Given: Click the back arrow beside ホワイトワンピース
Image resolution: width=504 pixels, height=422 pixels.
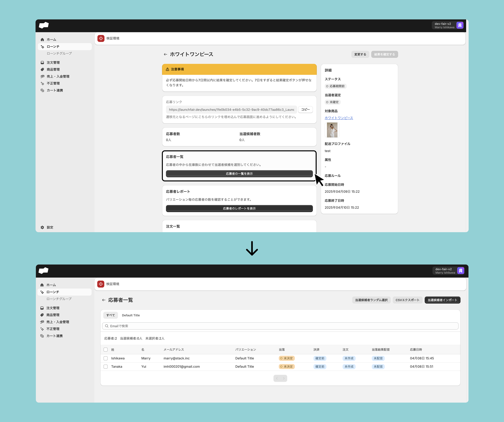Looking at the screenshot, I should pyautogui.click(x=165, y=54).
